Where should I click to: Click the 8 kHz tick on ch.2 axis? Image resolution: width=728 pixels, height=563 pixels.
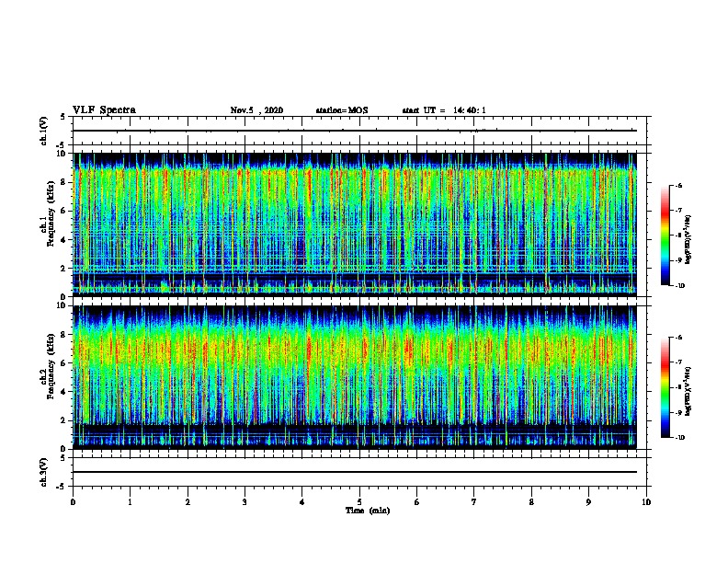pyautogui.click(x=63, y=335)
